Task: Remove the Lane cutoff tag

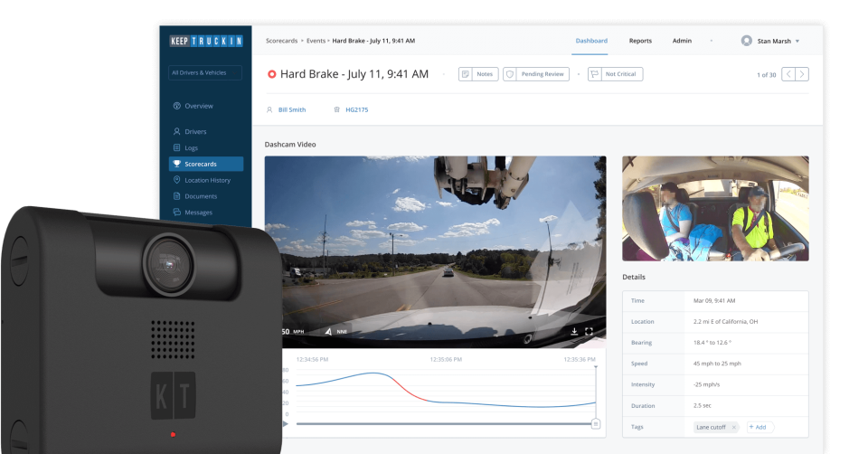Action: point(734,427)
